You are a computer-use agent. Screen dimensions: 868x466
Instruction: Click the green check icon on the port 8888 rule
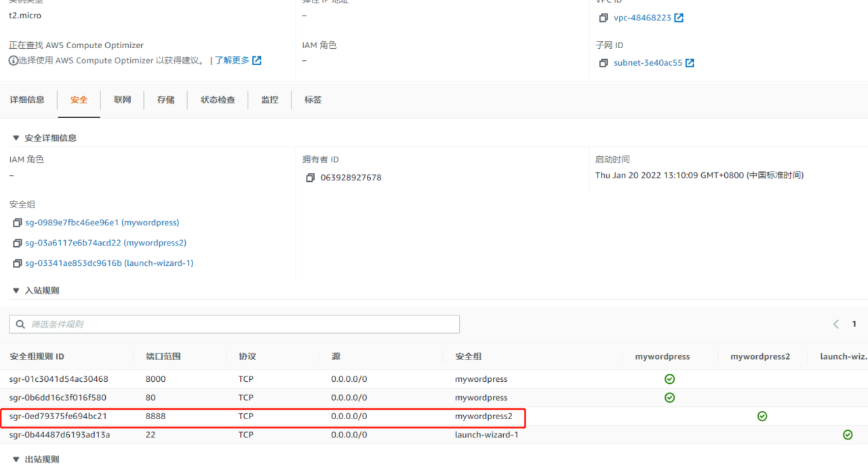pyautogui.click(x=762, y=416)
